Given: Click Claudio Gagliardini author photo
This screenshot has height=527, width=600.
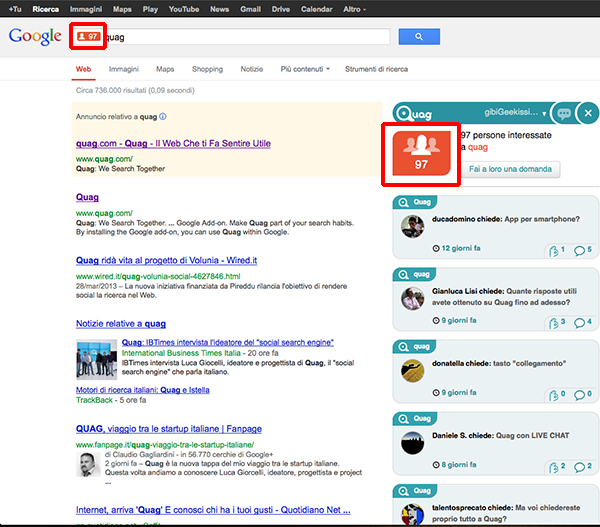Looking at the screenshot, I should click(x=88, y=464).
